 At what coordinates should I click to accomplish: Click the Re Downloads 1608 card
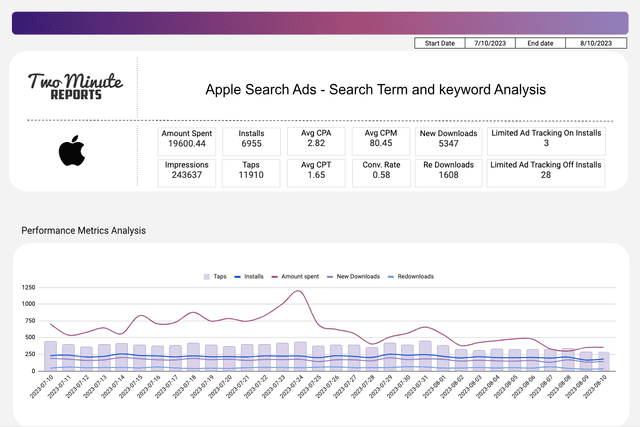(448, 173)
